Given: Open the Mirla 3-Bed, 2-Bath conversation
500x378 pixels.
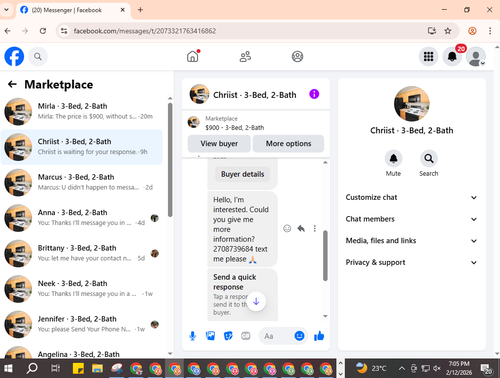Looking at the screenshot, I should click(x=82, y=111).
